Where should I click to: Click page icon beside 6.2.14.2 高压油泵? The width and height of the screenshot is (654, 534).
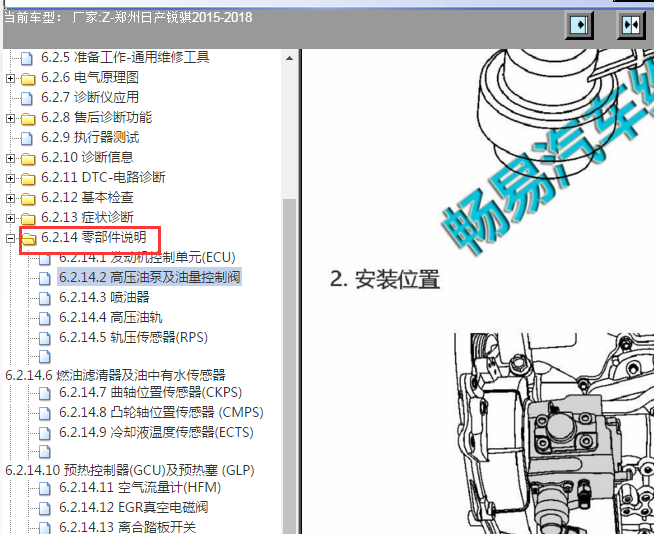(45, 278)
